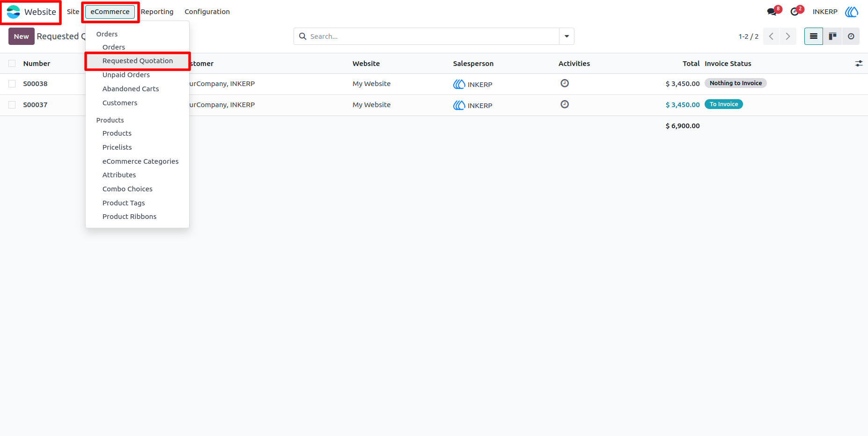Click activity clock for order S00038
Screen dimensions: 868x436
[565, 83]
